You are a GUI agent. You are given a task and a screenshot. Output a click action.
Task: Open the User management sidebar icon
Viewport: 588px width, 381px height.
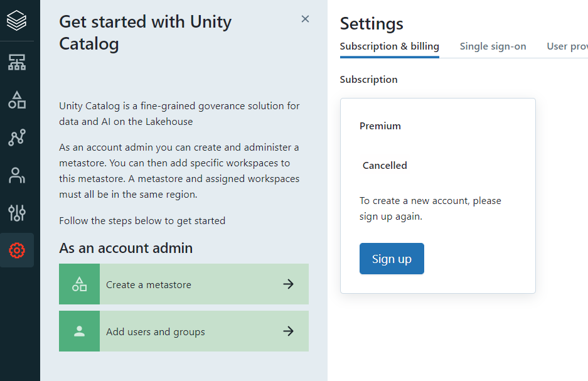click(x=17, y=175)
